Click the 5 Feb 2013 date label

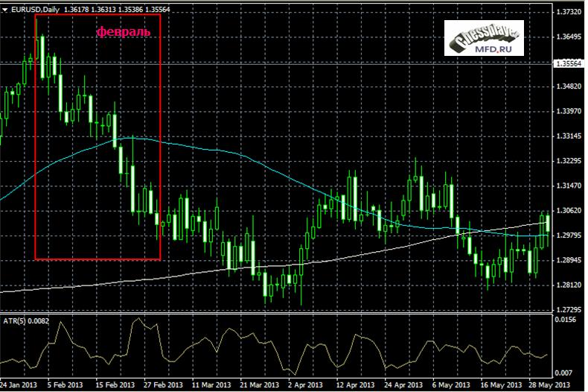65,385
